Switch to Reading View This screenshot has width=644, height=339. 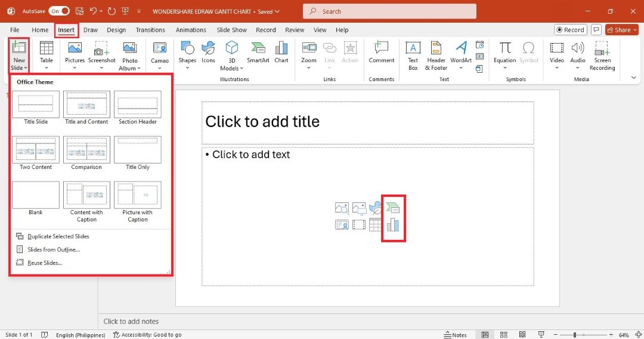(x=522, y=334)
